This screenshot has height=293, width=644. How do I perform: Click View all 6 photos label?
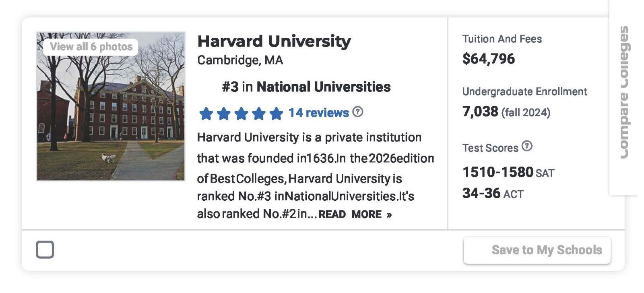(x=91, y=47)
